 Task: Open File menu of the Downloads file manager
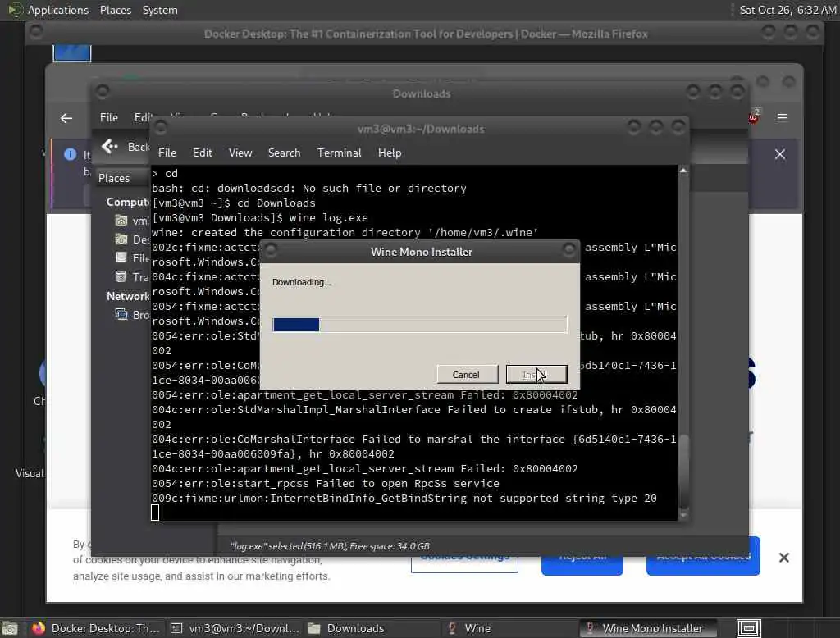point(109,117)
